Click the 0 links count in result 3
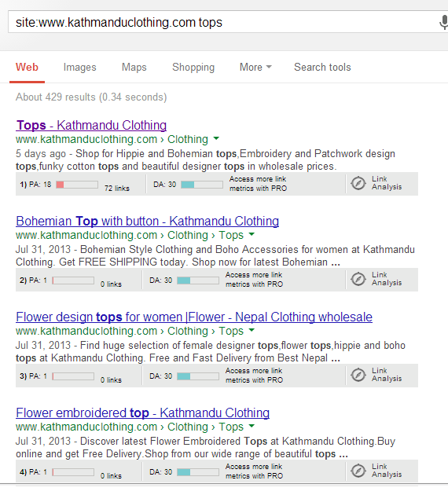This screenshot has height=495, width=448. tap(111, 380)
